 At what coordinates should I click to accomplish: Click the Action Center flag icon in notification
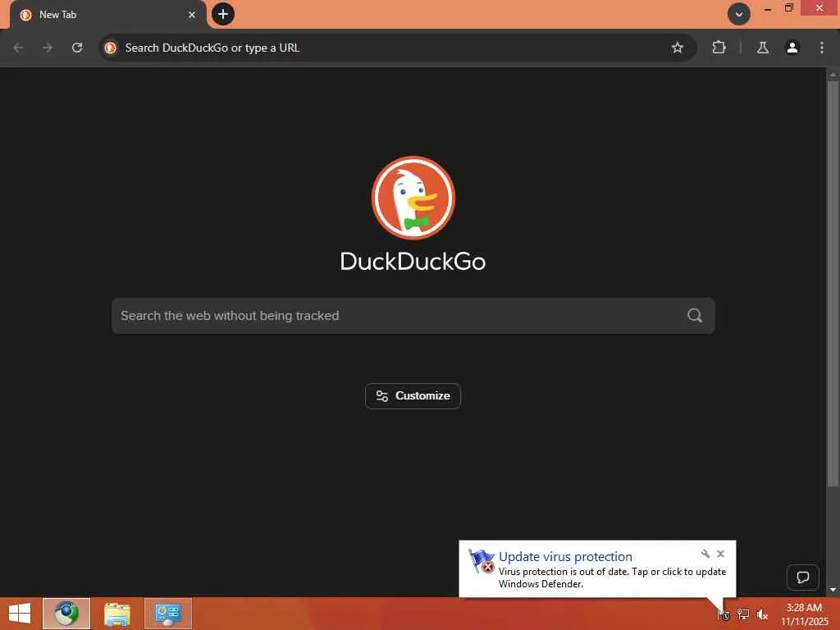tap(481, 561)
